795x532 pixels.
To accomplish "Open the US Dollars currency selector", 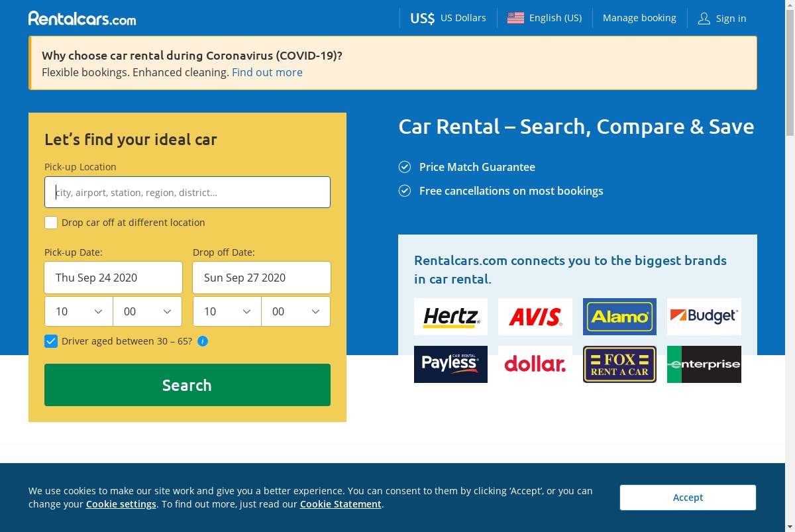I will (448, 18).
